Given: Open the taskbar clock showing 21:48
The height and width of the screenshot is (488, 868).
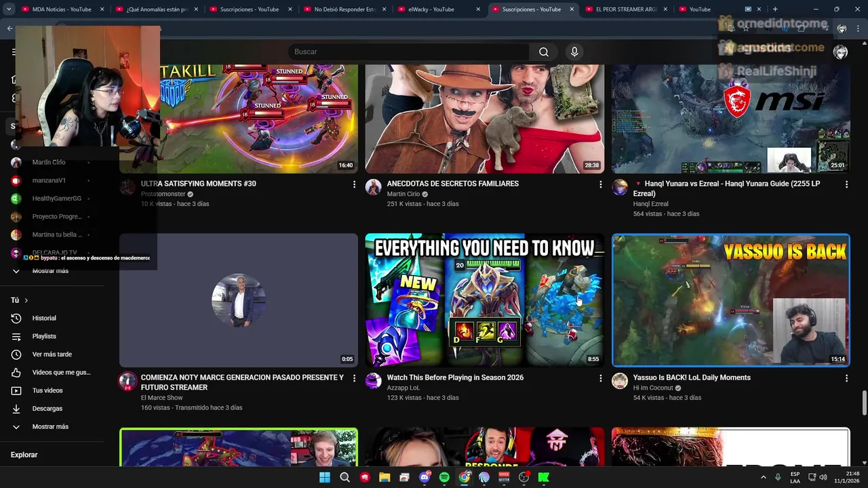Looking at the screenshot, I should click(x=848, y=477).
